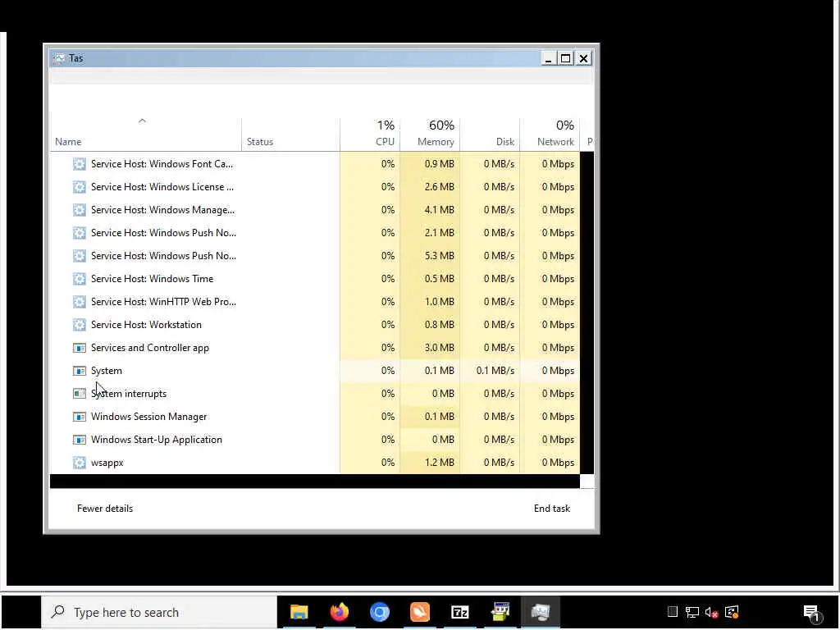The image size is (840, 630).
Task: Click the magnifier icon in the taskbar search
Action: pyautogui.click(x=58, y=612)
